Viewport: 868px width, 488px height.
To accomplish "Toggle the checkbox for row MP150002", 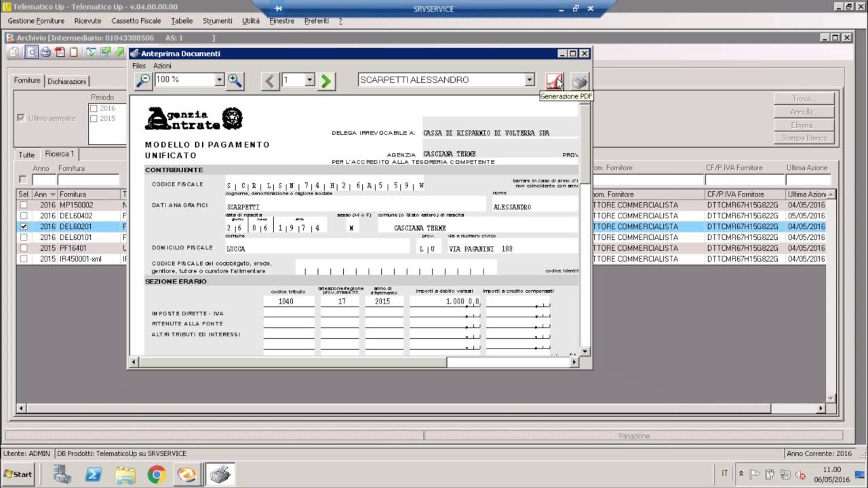I will pyautogui.click(x=24, y=205).
